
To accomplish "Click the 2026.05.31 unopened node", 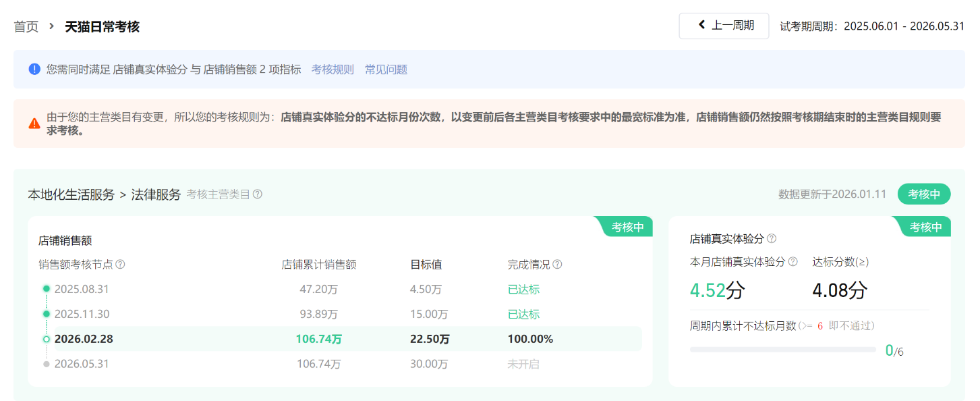I will coord(82,364).
